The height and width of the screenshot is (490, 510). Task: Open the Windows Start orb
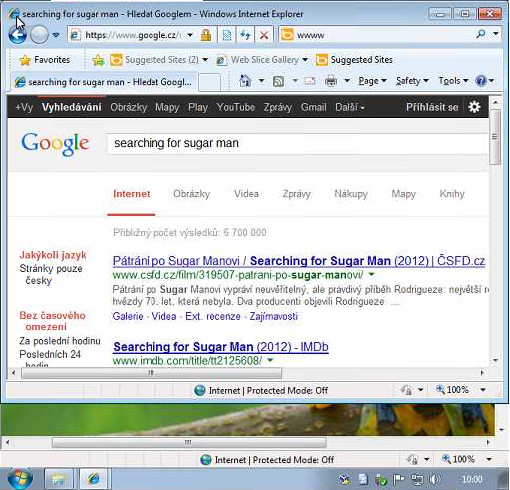(x=20, y=479)
